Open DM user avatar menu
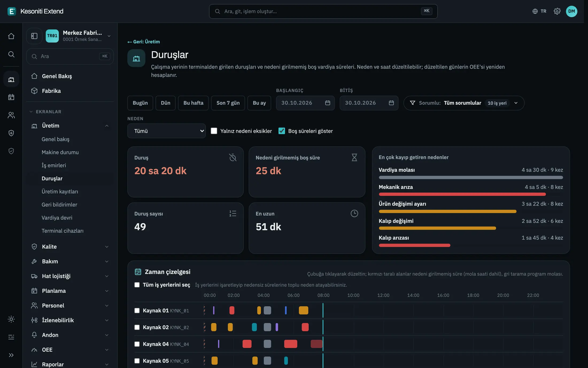588x368 pixels. click(571, 11)
